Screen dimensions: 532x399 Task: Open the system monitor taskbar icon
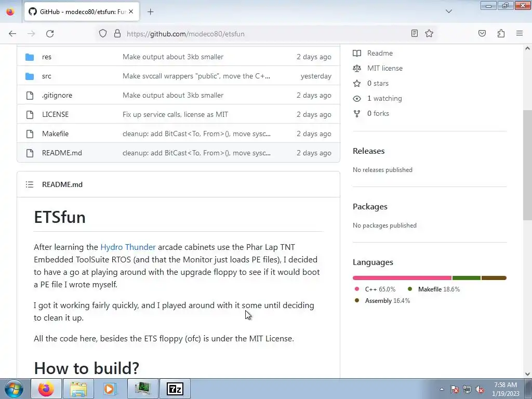tap(143, 389)
